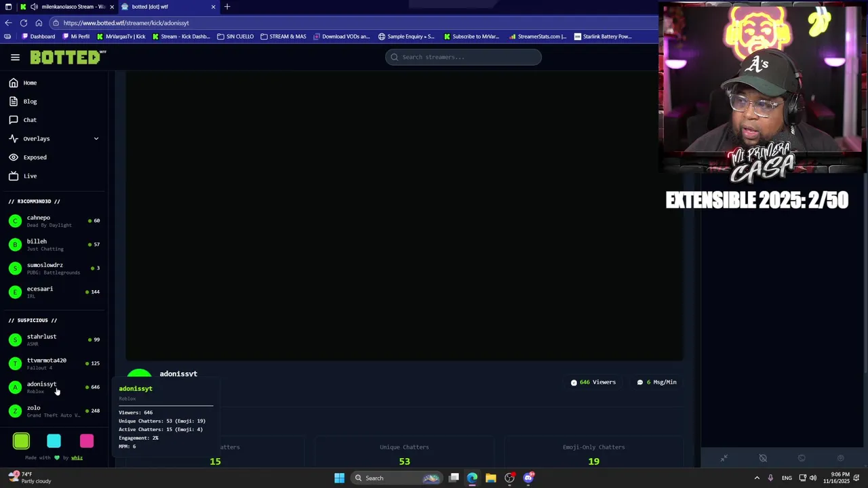Open the Dashboard bookmark
Screen dimensions: 868x488
click(39, 37)
